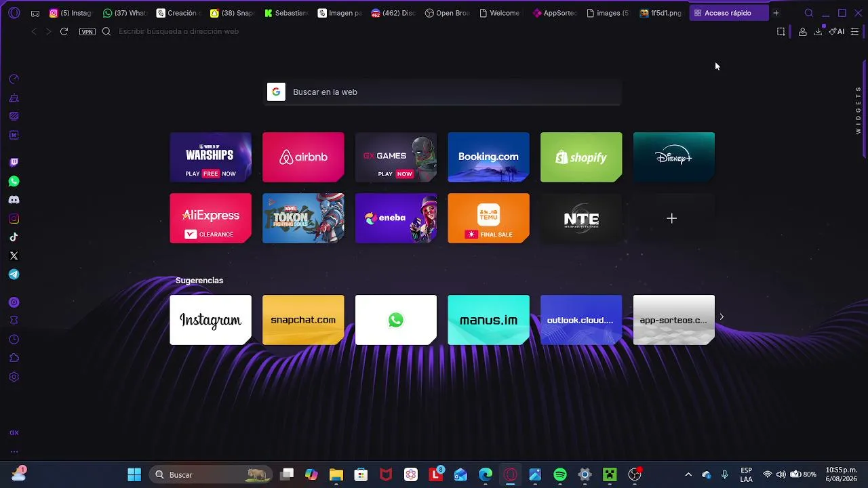Open the Easy Setup toolbar icon
This screenshot has width=868, height=488.
pos(854,31)
